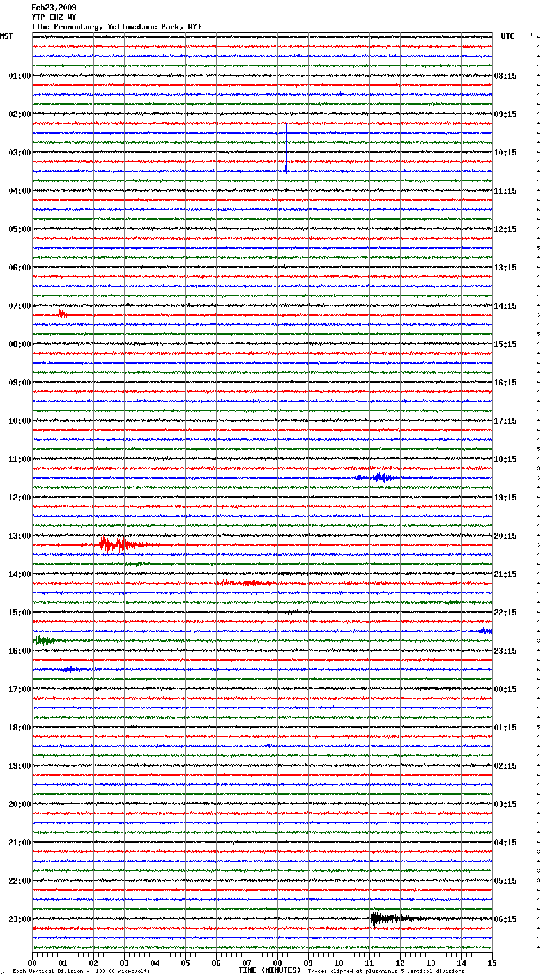The height and width of the screenshot is (980, 543).
Task: Click the UTC timezone header
Action: coord(507,36)
